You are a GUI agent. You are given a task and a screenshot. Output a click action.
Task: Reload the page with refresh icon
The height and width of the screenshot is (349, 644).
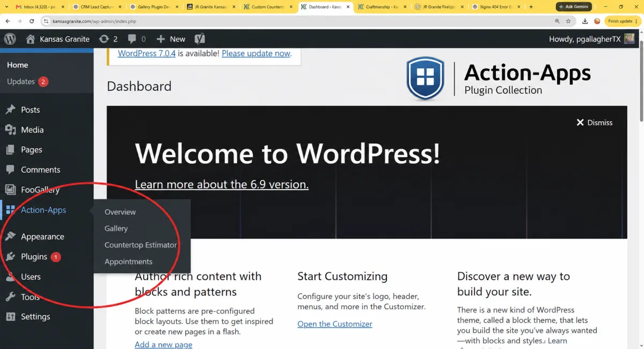click(x=32, y=21)
